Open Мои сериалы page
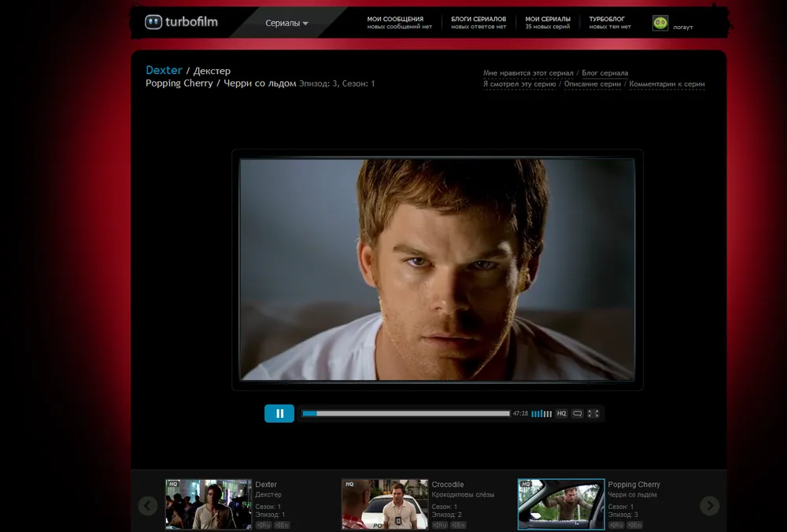The image size is (787, 532). click(x=548, y=22)
